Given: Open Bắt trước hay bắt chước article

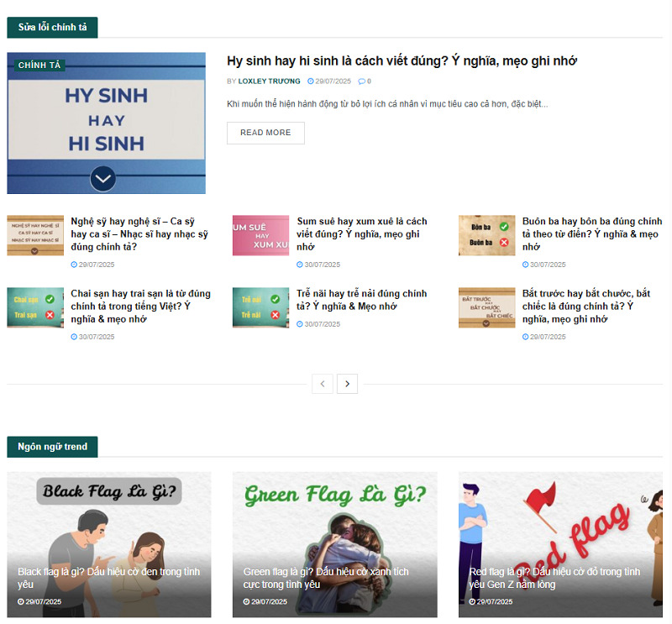Looking at the screenshot, I should tap(586, 307).
